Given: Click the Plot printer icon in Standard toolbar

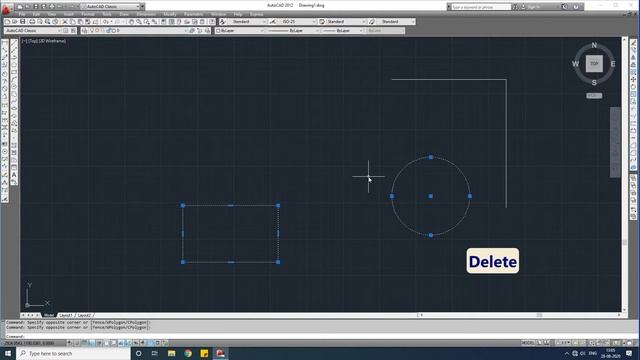Looking at the screenshot, I should pyautogui.click(x=32, y=22).
